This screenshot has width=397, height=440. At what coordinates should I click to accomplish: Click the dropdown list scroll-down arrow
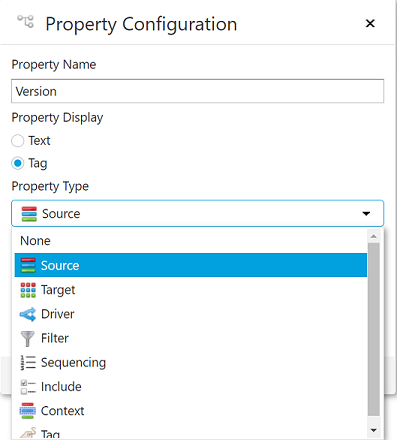373,430
